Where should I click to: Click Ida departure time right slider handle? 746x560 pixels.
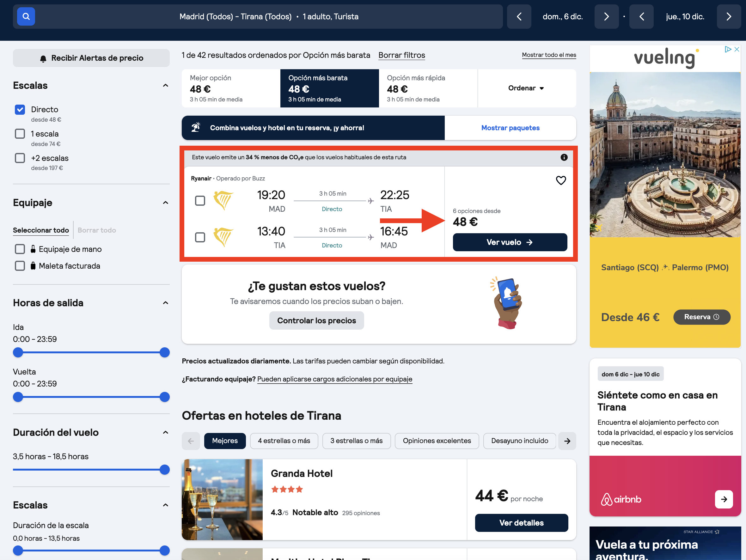165,353
